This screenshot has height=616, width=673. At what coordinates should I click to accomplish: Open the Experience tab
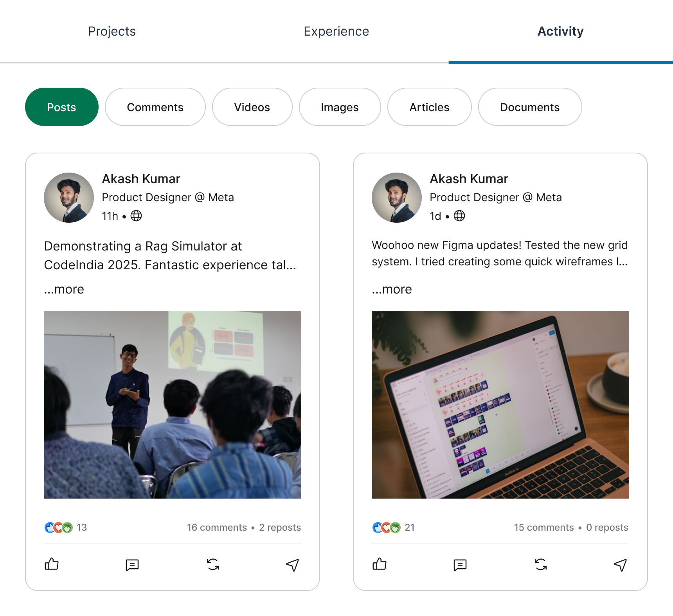pyautogui.click(x=336, y=31)
